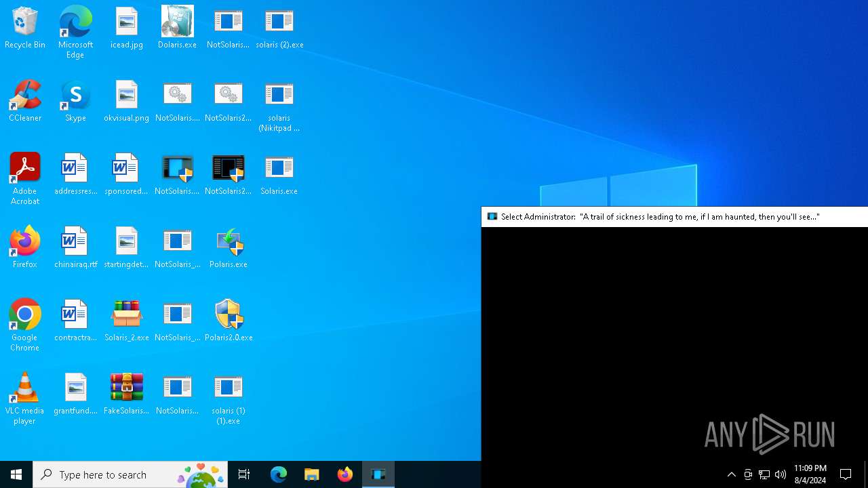Open the clock showing 11:09 PM
Screen dimensions: 868x488
tap(810, 474)
